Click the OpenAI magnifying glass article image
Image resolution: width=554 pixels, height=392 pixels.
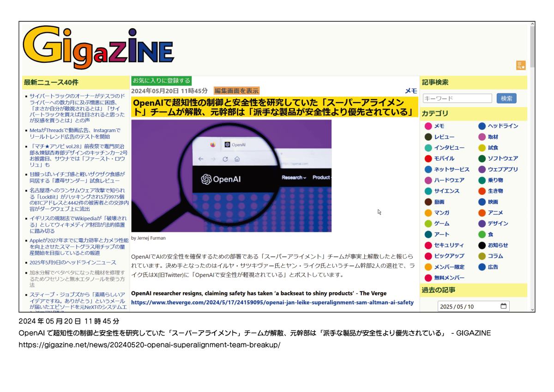231,176
